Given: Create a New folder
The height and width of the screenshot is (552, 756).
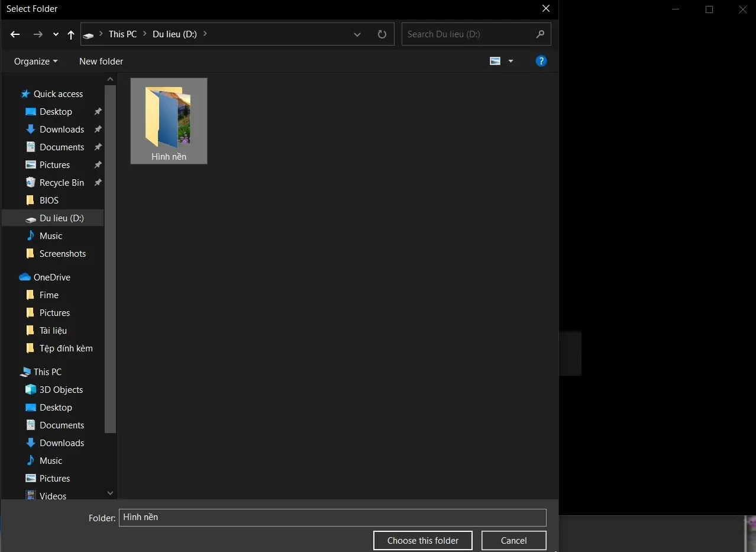Looking at the screenshot, I should [x=101, y=61].
